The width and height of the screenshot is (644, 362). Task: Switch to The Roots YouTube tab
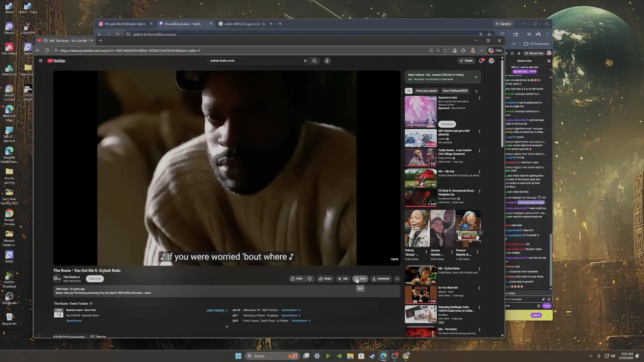click(64, 40)
